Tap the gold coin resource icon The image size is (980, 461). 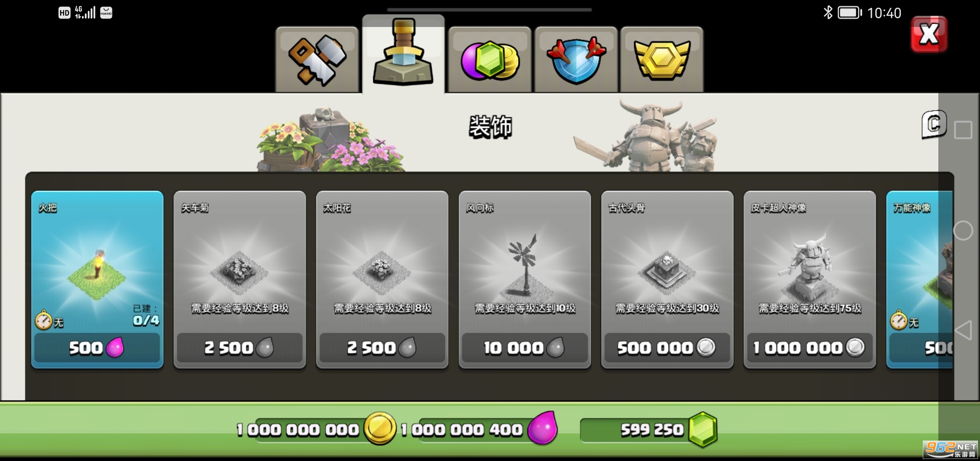click(x=380, y=429)
